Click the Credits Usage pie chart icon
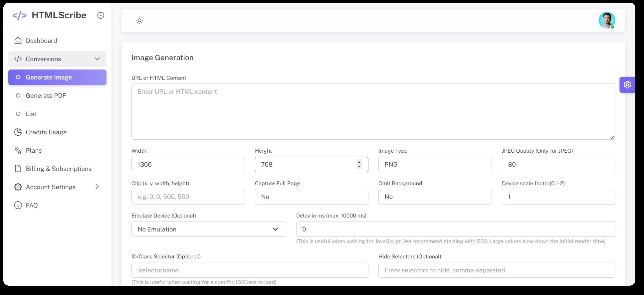644x295 pixels. tap(18, 132)
